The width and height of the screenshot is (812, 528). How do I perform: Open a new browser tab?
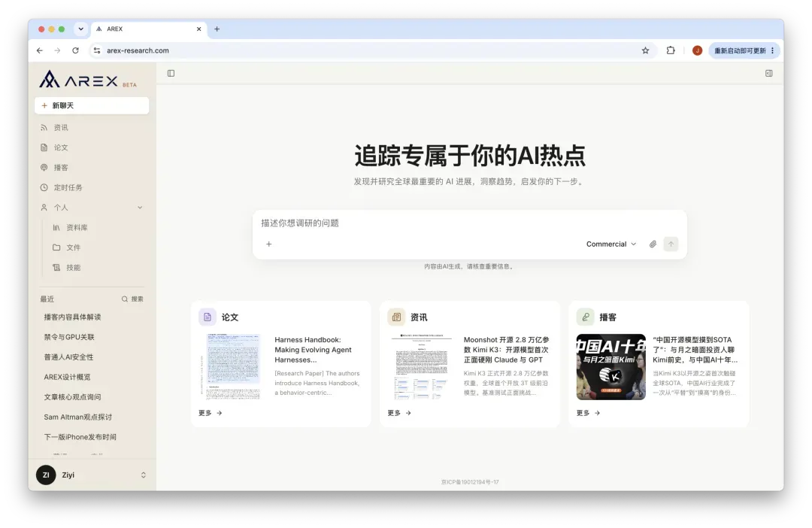coord(217,29)
